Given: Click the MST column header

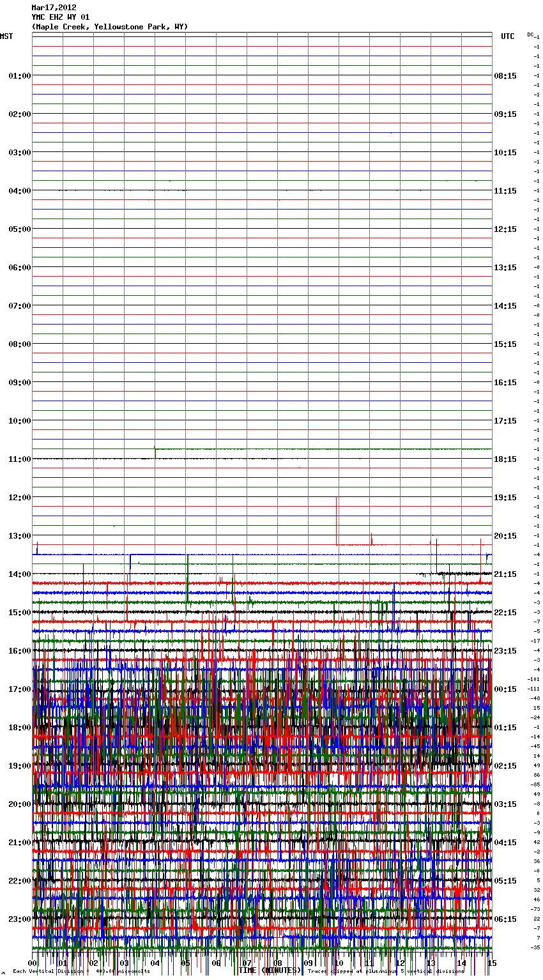Looking at the screenshot, I should [6, 36].
